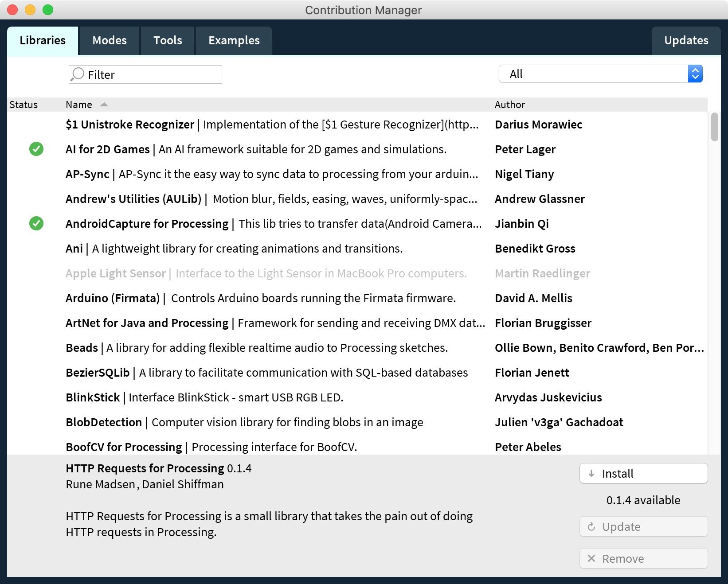Select Andrew's Utilities (AULib) library

coord(357,199)
